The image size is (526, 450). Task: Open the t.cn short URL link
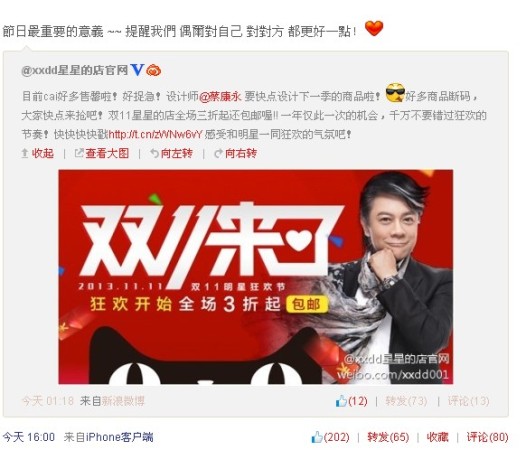pos(155,134)
